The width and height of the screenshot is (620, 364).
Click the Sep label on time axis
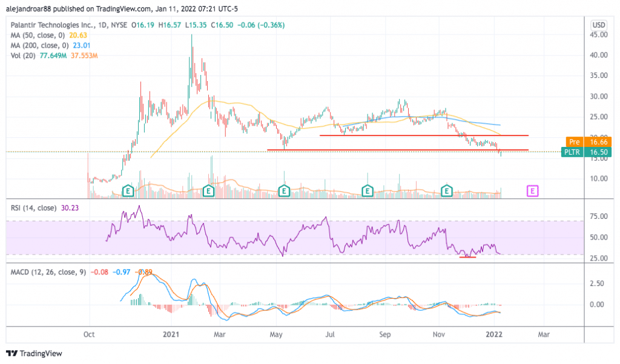point(384,334)
